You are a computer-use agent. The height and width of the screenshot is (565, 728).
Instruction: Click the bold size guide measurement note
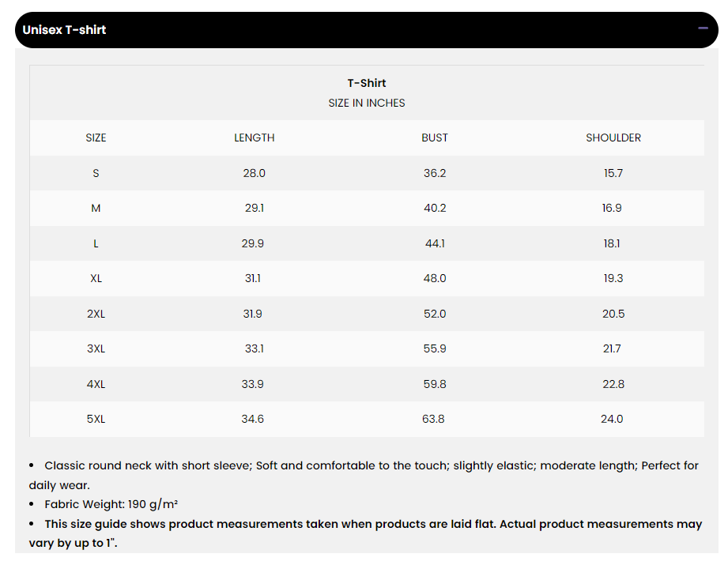(x=373, y=524)
